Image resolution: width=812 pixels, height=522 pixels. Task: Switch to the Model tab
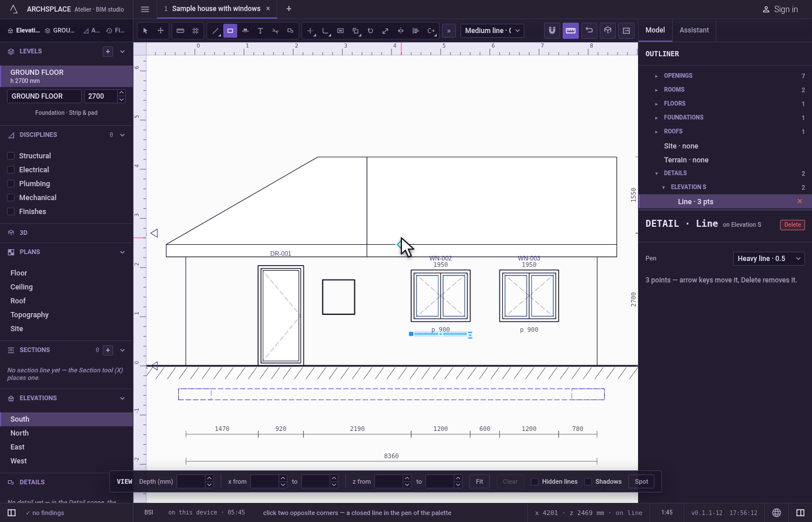[x=655, y=30]
